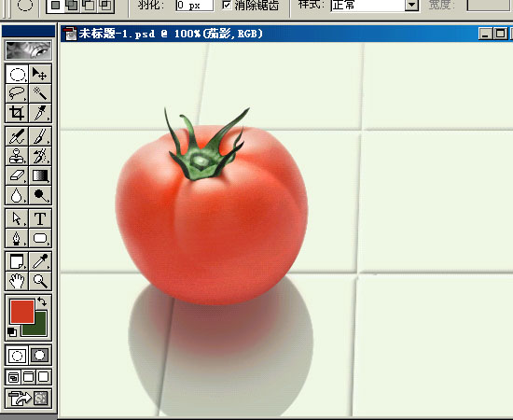
Task: Open the 样式 style dropdown arrow
Action: 412,5
